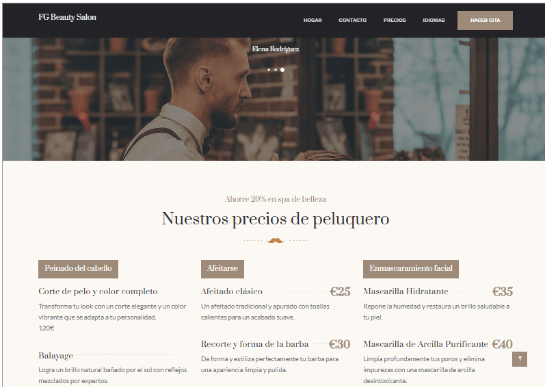Expand the IDIOMAS language menu

click(x=434, y=20)
